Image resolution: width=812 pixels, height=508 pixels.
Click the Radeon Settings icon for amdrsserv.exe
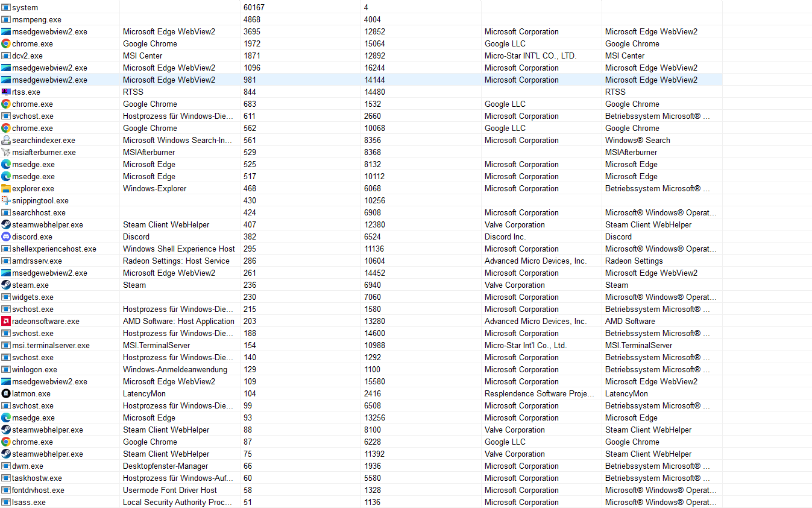point(6,261)
